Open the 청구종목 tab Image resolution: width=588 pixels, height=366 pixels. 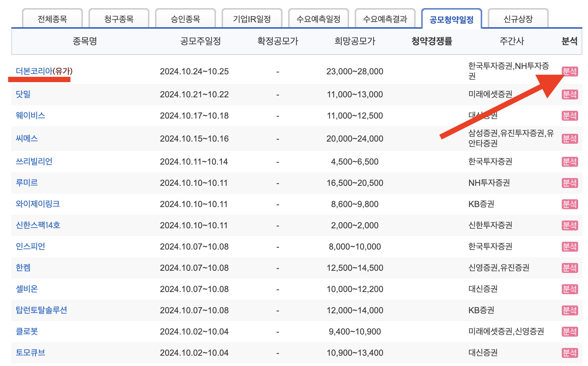coord(119,19)
